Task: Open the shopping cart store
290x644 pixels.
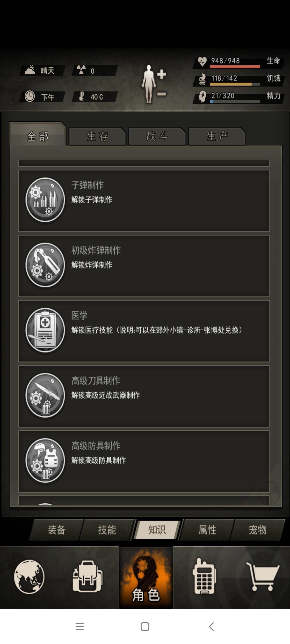Action: pyautogui.click(x=263, y=576)
